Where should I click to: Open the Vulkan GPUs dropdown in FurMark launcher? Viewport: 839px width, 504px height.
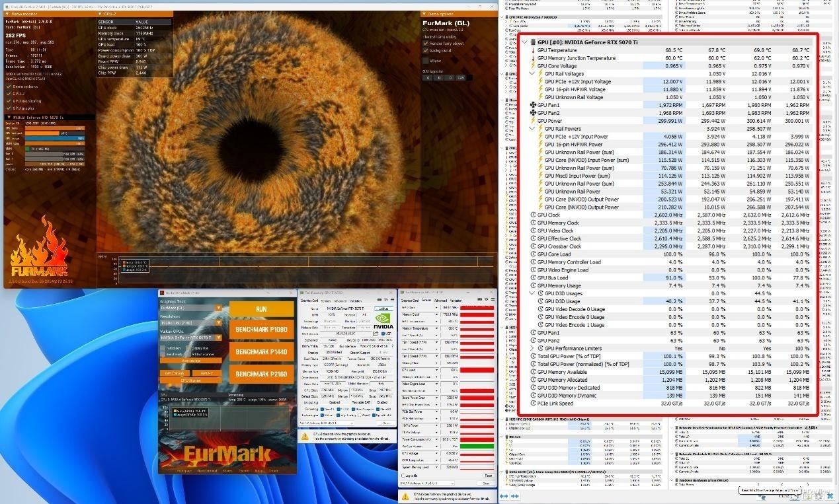tap(219, 338)
